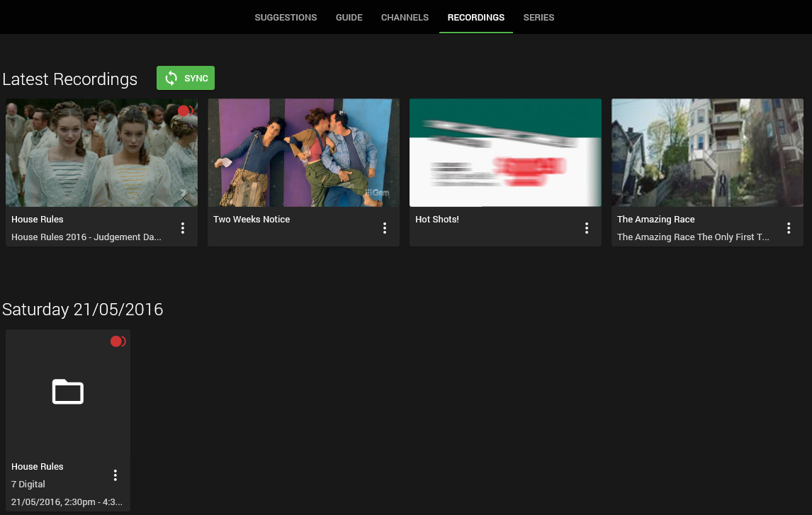Click the 'House Rules 2016 - Judgement Da...' subtitle
812x515 pixels.
86,237
